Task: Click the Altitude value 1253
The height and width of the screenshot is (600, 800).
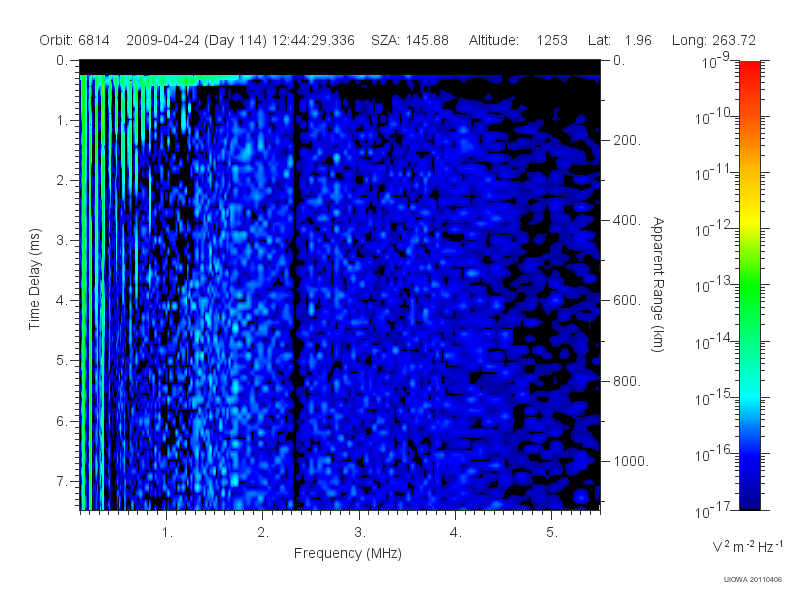Action: 552,40
